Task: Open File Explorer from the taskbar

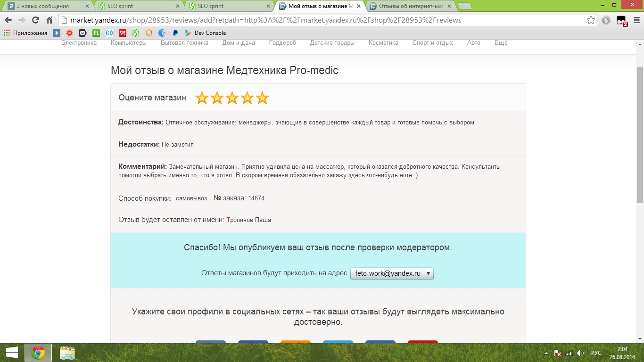Action: (67, 353)
